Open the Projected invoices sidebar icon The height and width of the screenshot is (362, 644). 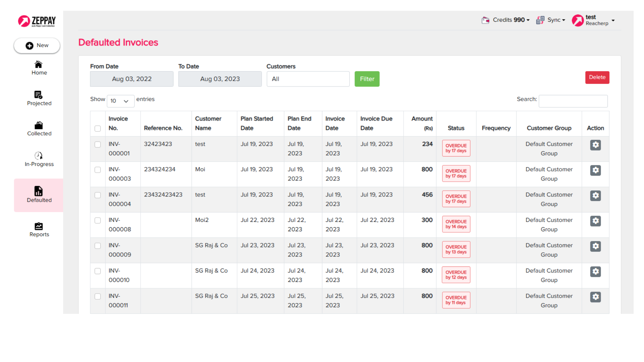click(39, 95)
